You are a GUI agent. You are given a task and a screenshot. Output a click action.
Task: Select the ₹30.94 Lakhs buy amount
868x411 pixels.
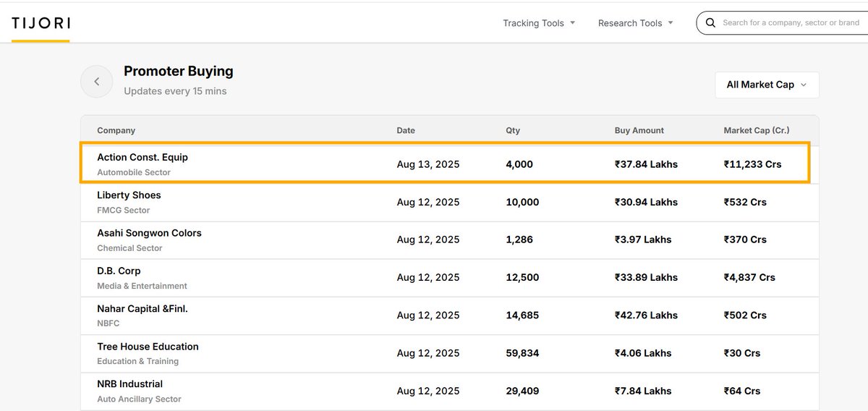click(646, 202)
